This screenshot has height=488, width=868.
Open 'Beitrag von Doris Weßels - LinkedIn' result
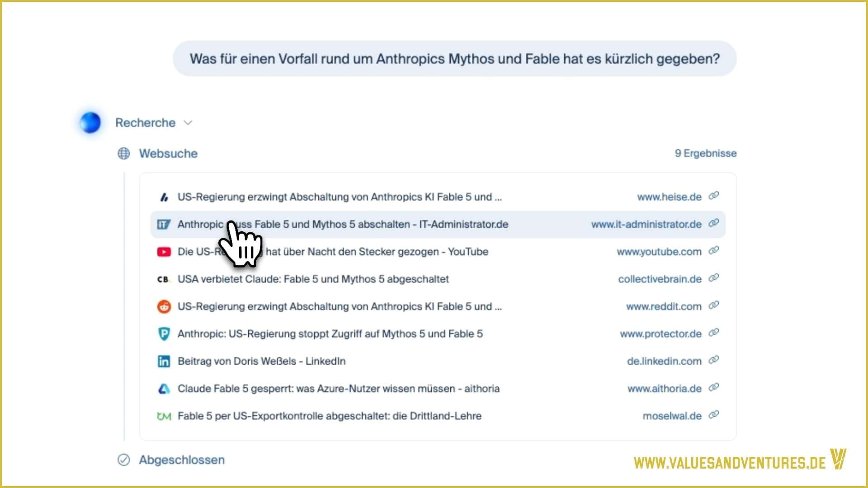pyautogui.click(x=261, y=361)
